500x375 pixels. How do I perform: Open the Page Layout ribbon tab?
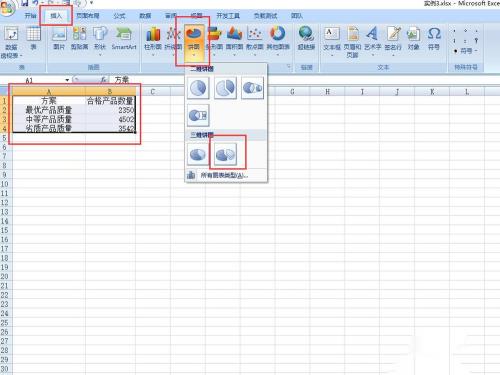[x=88, y=16]
